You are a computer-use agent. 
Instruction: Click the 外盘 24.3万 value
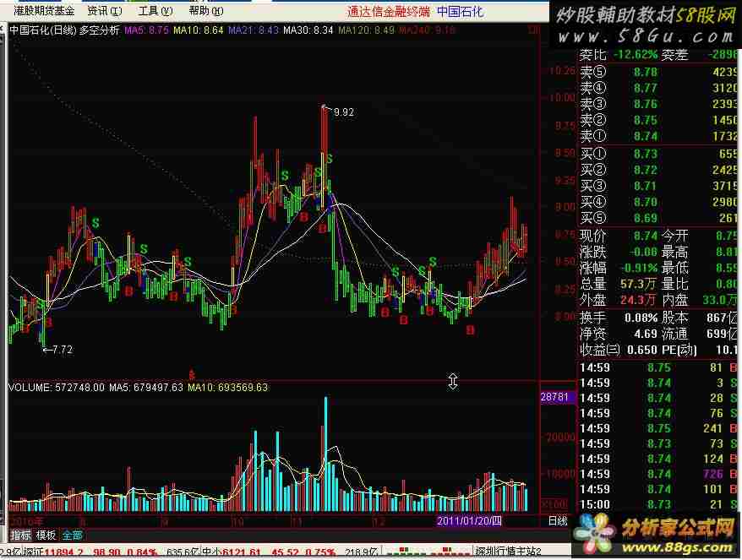639,300
